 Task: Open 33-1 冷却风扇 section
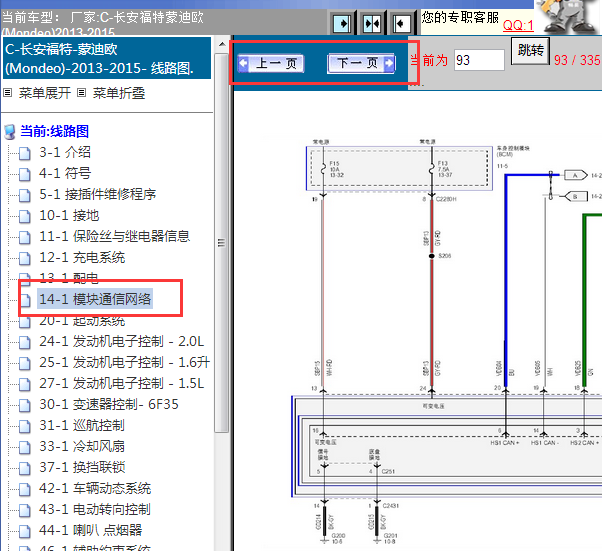coord(82,446)
